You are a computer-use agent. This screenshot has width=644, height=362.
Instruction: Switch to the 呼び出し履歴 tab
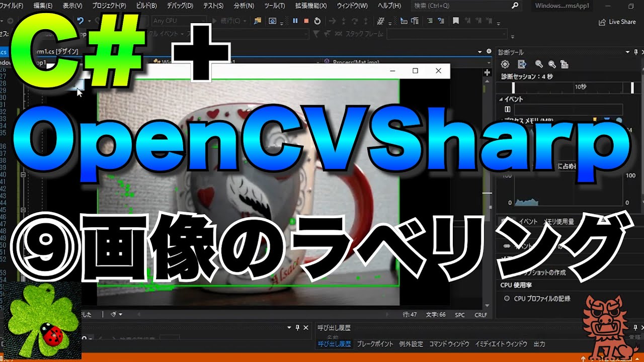pyautogui.click(x=334, y=344)
